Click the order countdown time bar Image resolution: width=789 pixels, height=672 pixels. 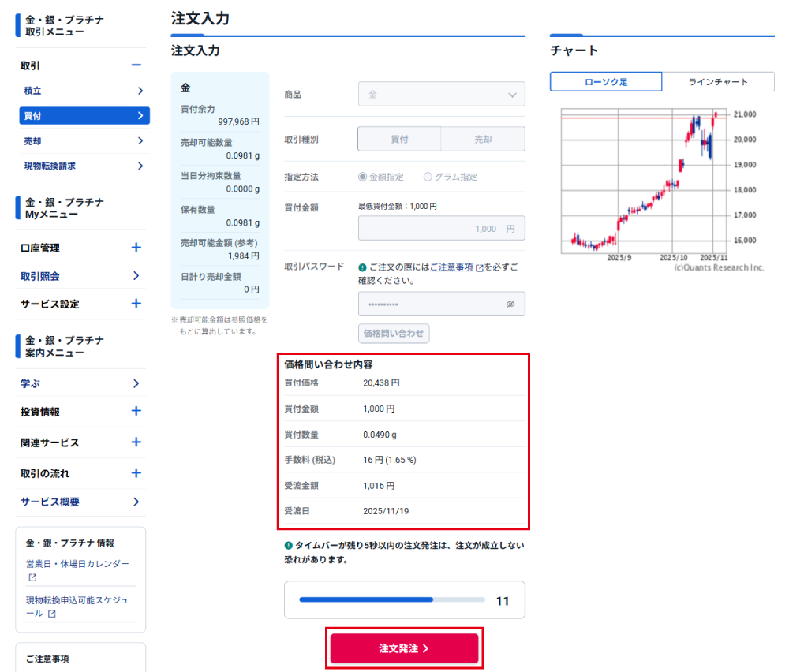[x=392, y=600]
